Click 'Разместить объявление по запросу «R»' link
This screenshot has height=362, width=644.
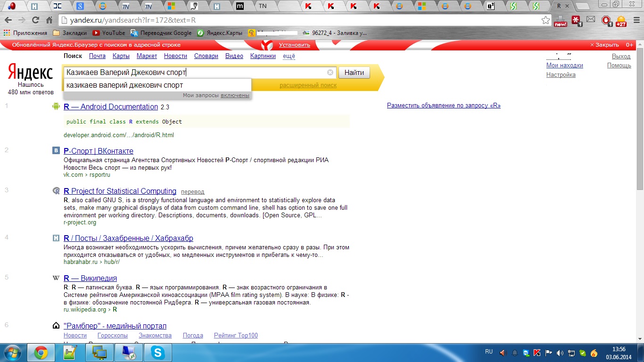pos(444,106)
